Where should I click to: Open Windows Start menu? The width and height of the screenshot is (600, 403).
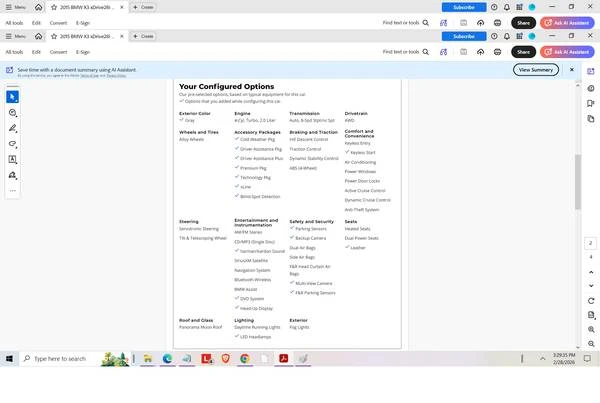[x=9, y=359]
